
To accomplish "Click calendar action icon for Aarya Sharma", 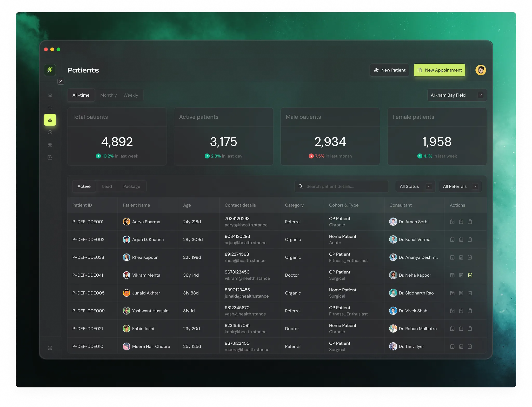I will pyautogui.click(x=452, y=222).
